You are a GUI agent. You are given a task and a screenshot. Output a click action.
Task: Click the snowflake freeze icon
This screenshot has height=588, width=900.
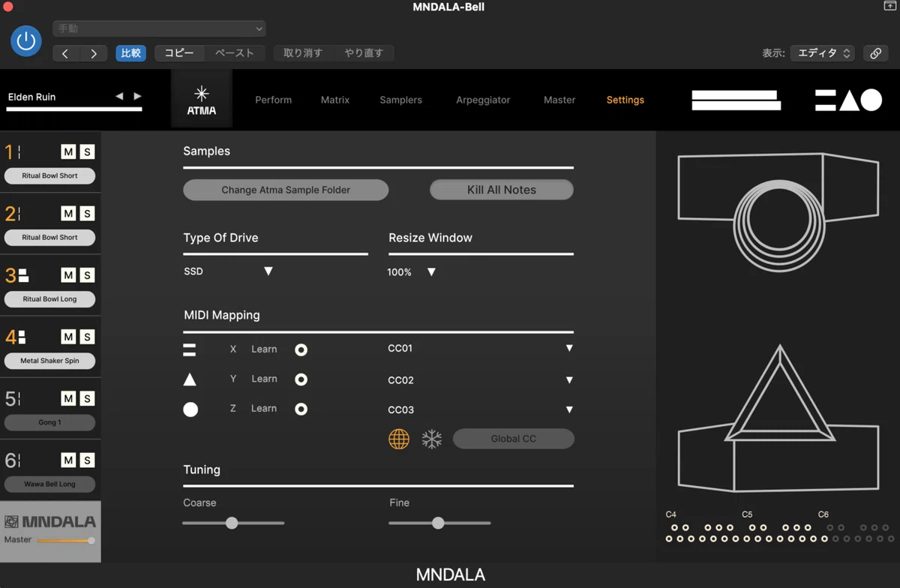coord(432,439)
